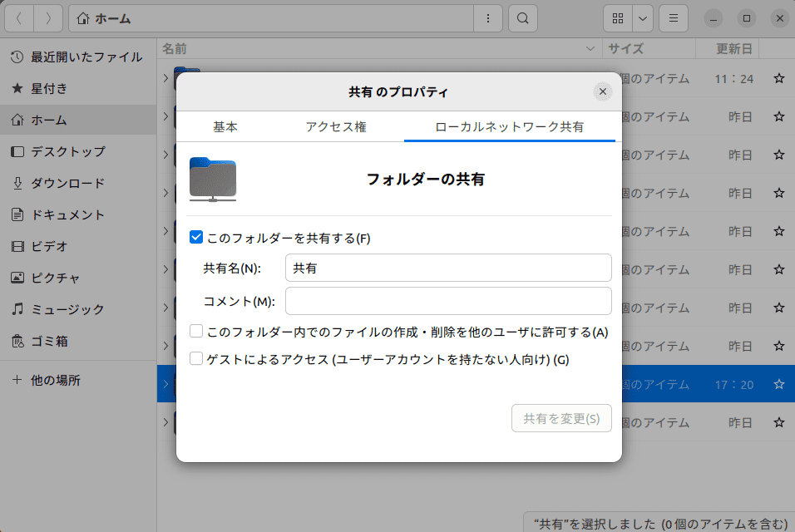Allow other users to create and delete files
Screen dimensions: 795x532
click(196, 332)
